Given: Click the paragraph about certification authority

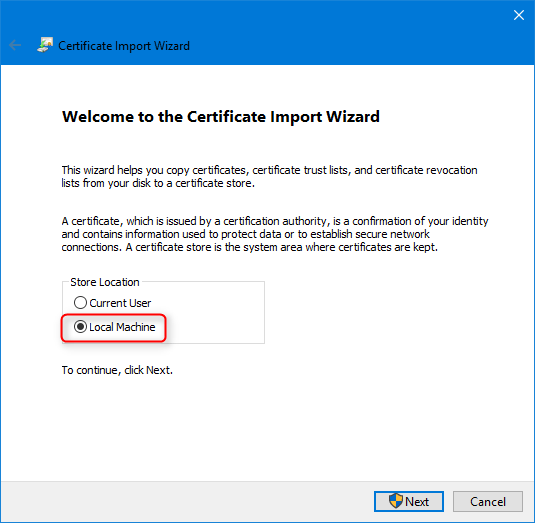Looking at the screenshot, I should pyautogui.click(x=275, y=234).
